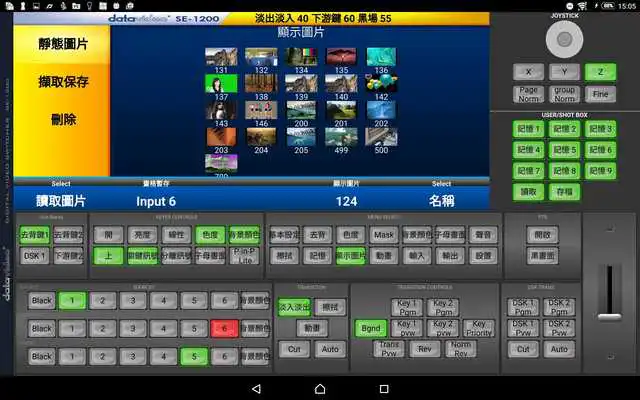Toggle the green joystick Z button
Image resolution: width=640 pixels, height=400 pixels.
pos(600,72)
